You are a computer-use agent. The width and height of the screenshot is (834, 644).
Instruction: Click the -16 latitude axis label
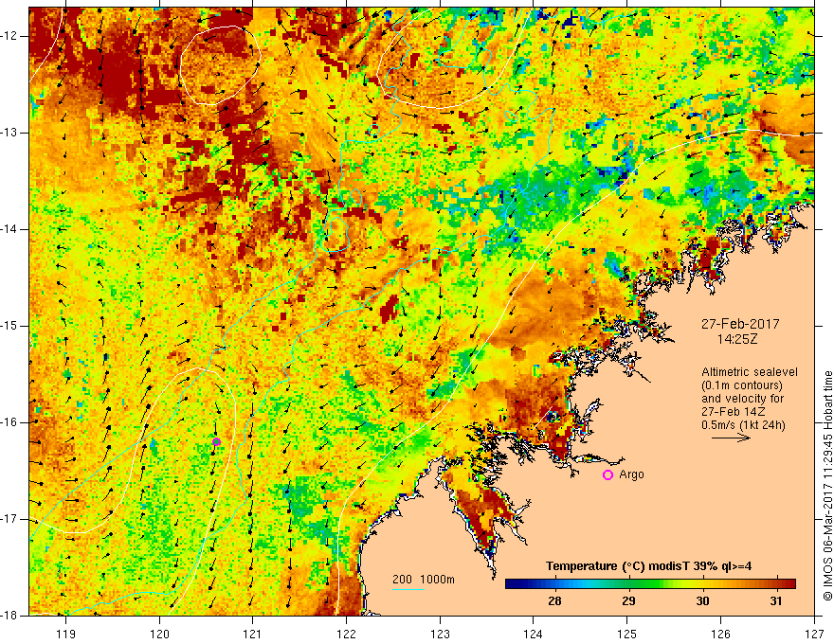click(x=10, y=422)
